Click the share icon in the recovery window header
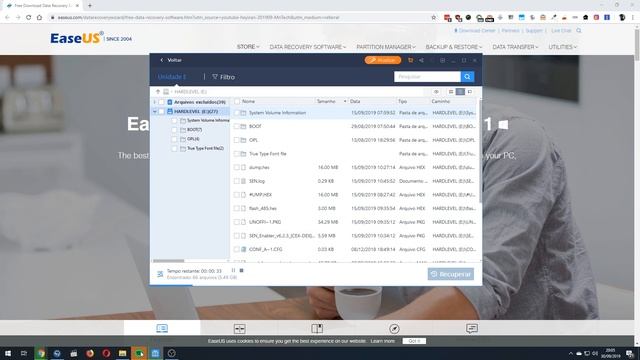The image size is (640, 360). 421,60
